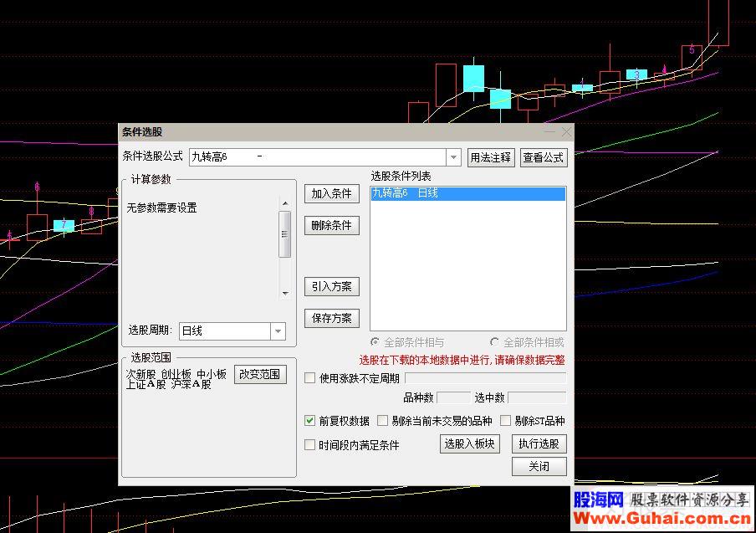Uncheck the 前复权数据 checkbox
Image resolution: width=756 pixels, height=533 pixels.
tap(310, 421)
